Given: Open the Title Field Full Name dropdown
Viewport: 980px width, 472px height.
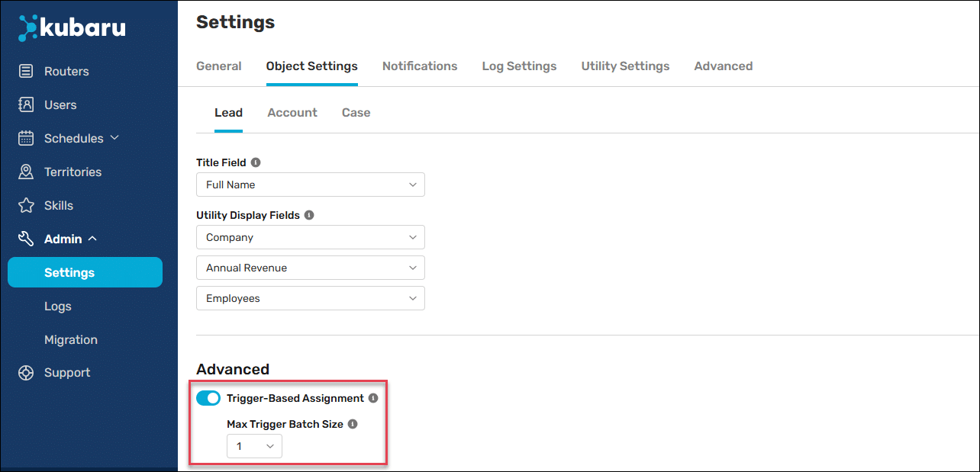Looking at the screenshot, I should [x=310, y=185].
